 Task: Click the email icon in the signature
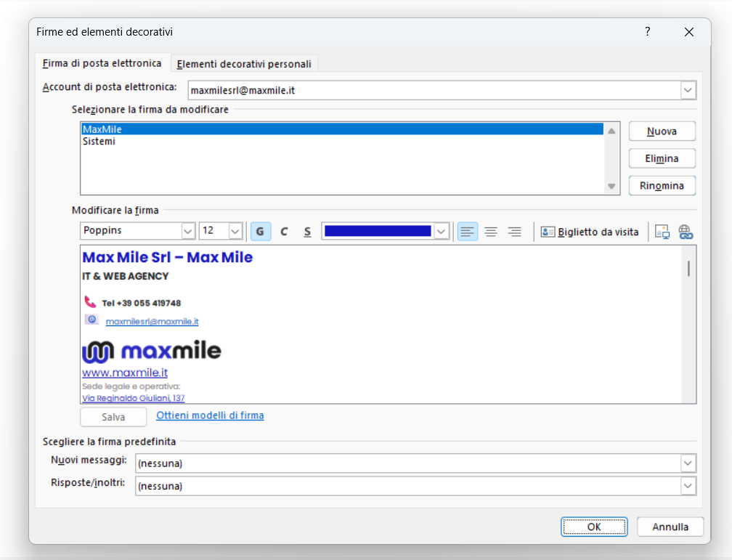91,320
